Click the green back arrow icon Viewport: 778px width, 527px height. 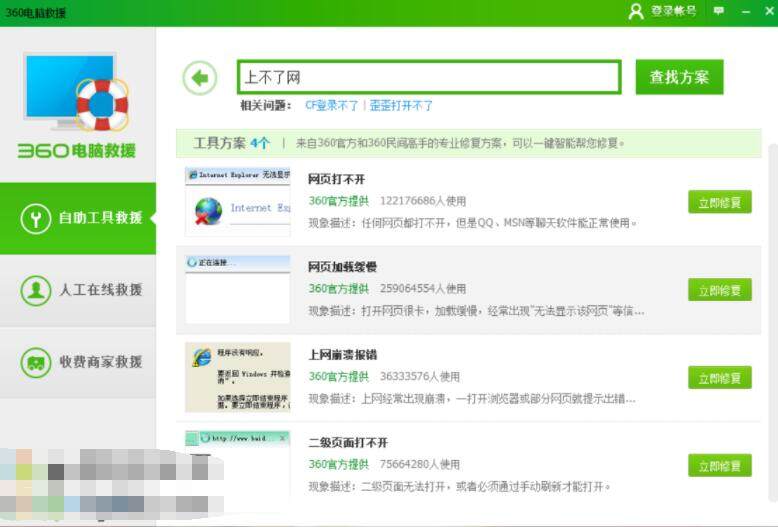(200, 78)
